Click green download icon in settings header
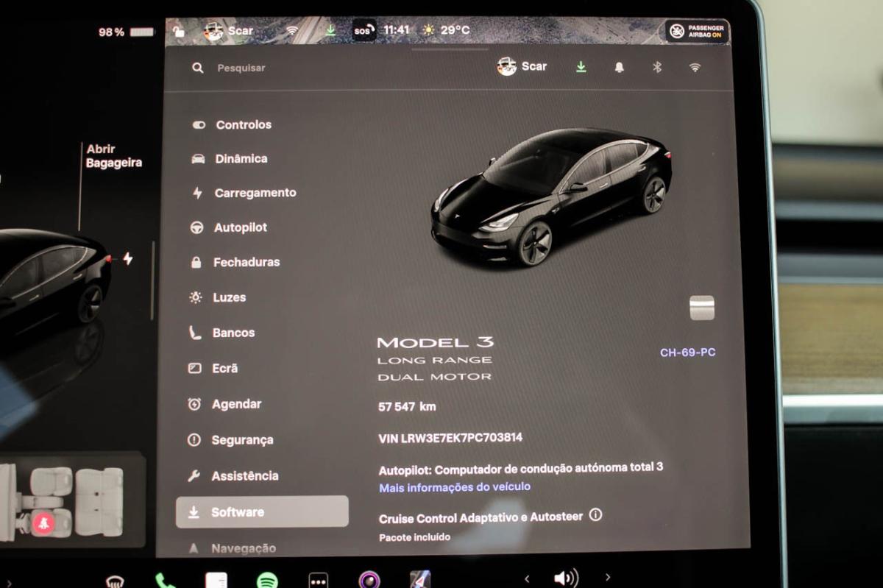Viewport: 883px width, 588px height. [581, 67]
